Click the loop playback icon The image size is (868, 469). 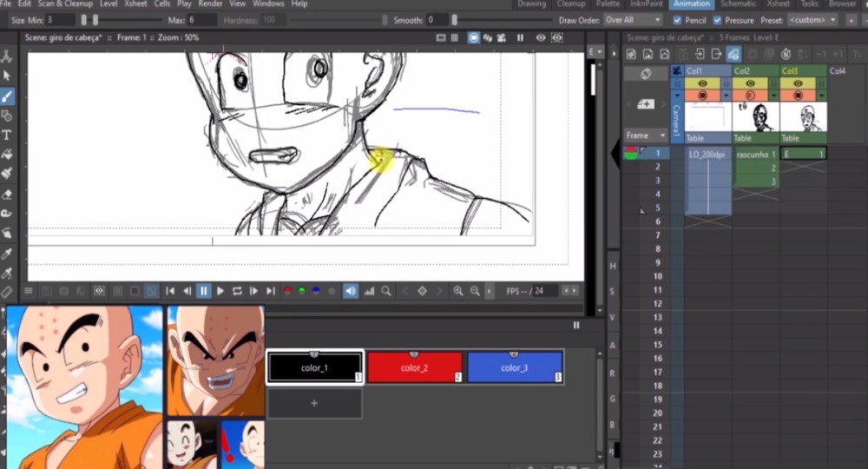pos(237,291)
